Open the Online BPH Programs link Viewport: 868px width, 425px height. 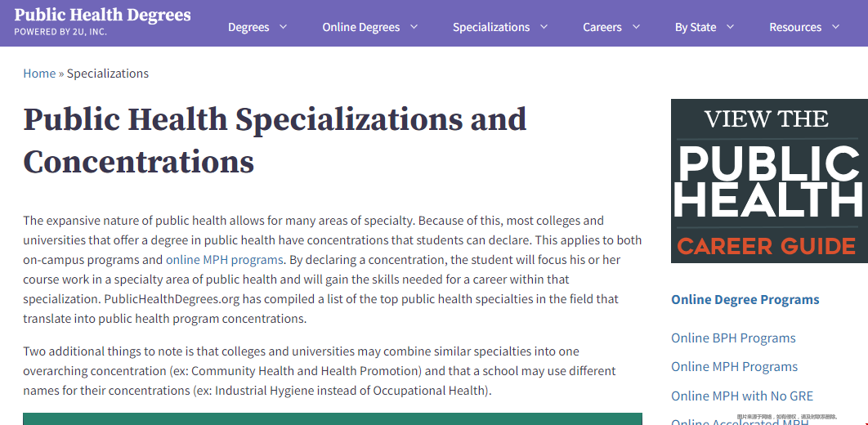coord(733,338)
